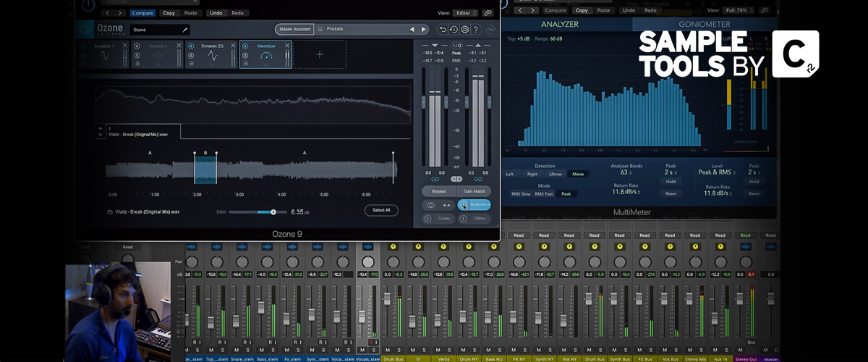Open Ozone history clock icon
The width and height of the screenshot is (868, 362).
454,29
